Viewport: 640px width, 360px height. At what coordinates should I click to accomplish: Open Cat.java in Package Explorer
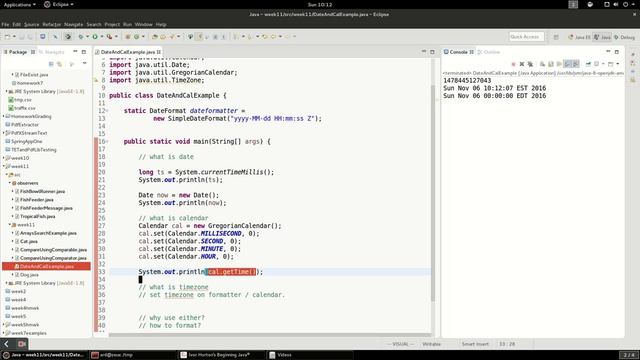click(29, 242)
